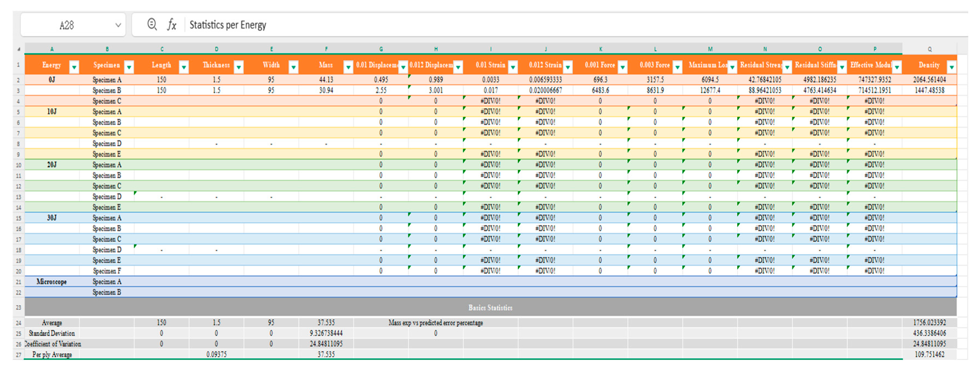Select the Average label cell
The width and height of the screenshot is (980, 375).
click(52, 323)
